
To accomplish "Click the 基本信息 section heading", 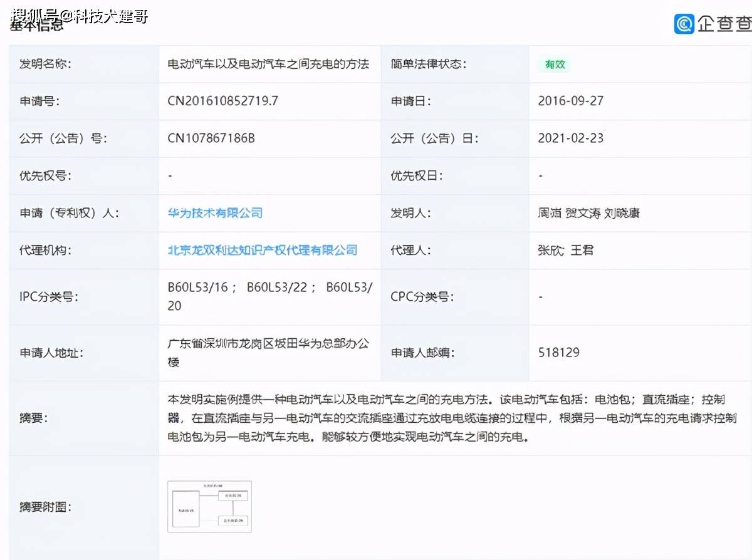I will [x=36, y=26].
